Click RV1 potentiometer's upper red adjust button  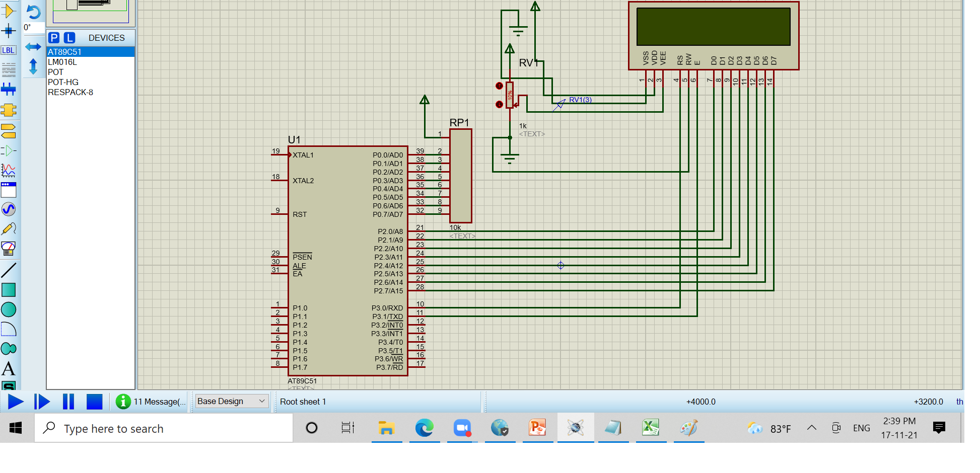(x=499, y=86)
